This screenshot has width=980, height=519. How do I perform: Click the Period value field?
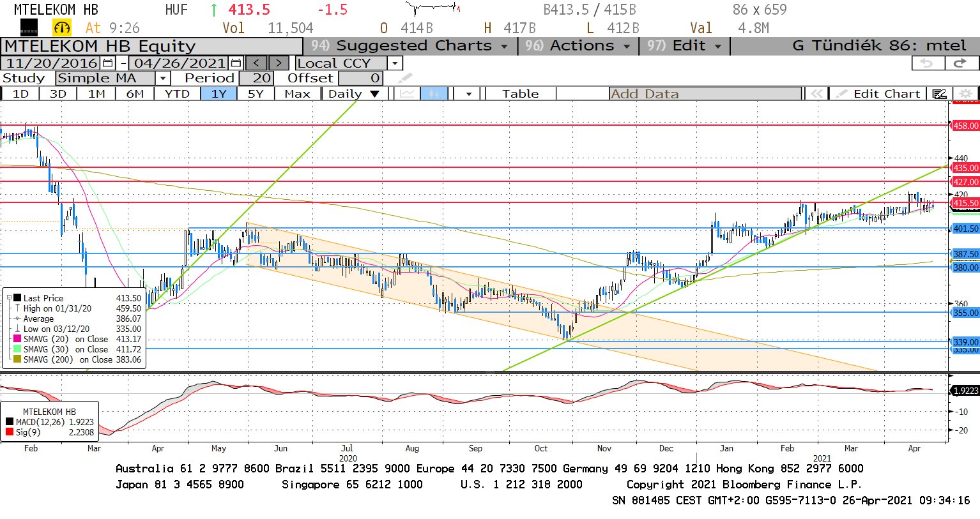(256, 79)
